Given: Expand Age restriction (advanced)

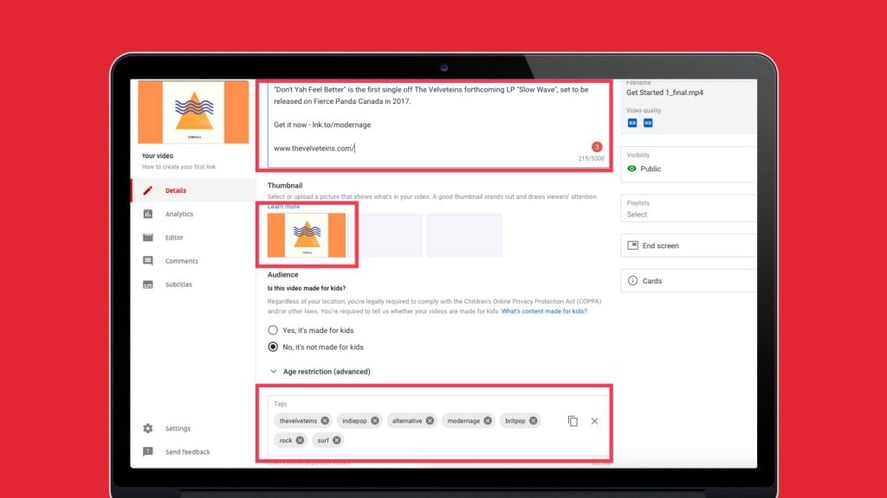Looking at the screenshot, I should coord(320,372).
